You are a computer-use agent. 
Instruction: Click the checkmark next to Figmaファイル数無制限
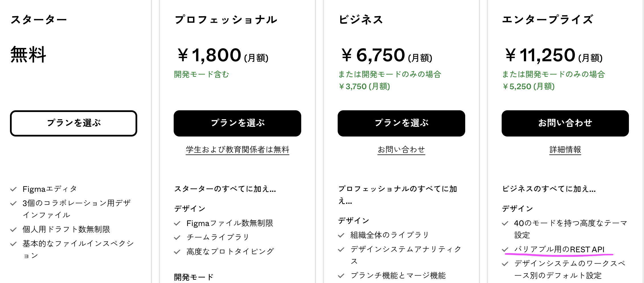(177, 223)
